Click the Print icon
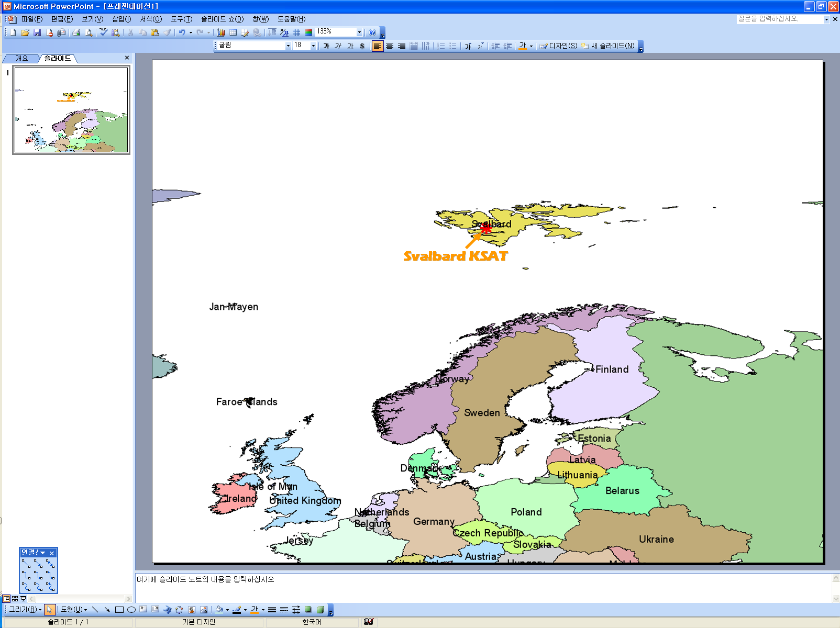This screenshot has height=628, width=840. click(x=76, y=32)
